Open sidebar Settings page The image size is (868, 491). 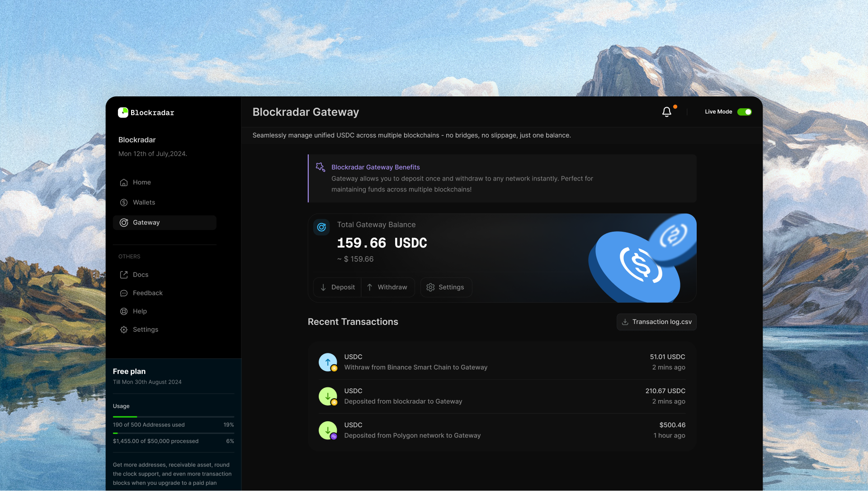(x=145, y=329)
